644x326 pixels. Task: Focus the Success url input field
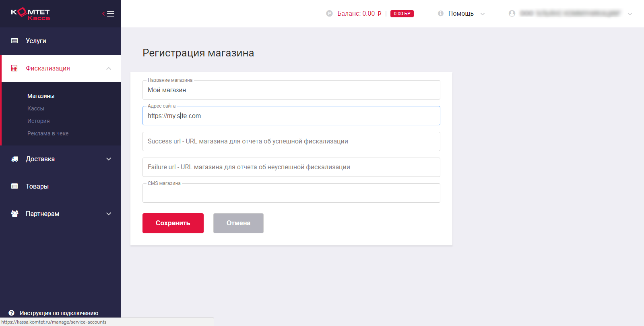(291, 141)
